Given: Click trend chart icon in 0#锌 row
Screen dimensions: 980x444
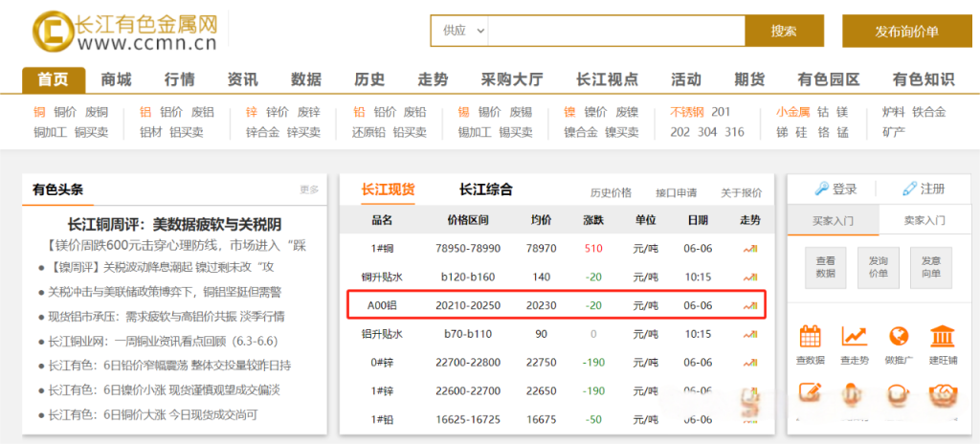Looking at the screenshot, I should [x=750, y=363].
